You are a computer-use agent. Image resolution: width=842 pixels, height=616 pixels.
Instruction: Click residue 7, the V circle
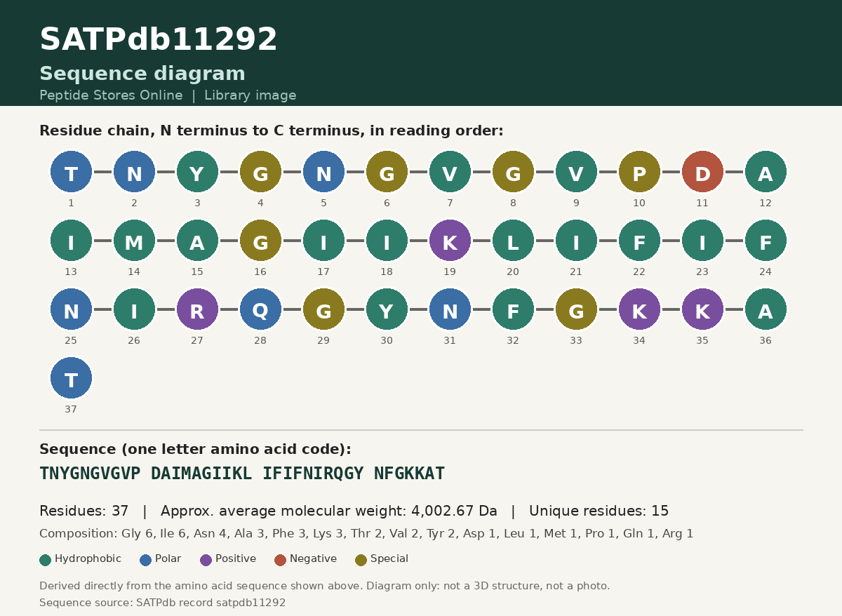pos(450,172)
